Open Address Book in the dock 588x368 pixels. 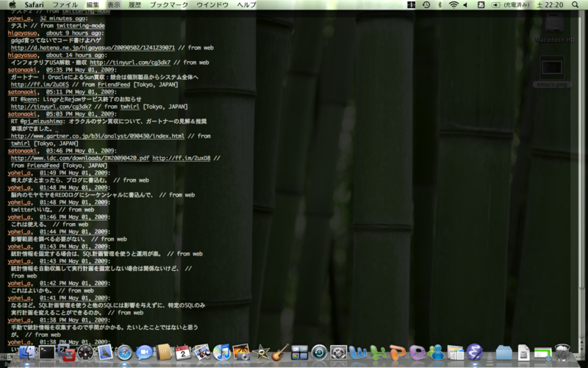coord(163,353)
